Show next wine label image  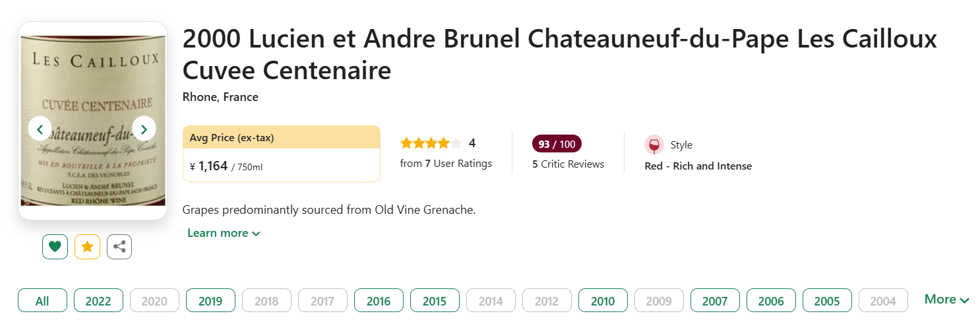[x=144, y=128]
